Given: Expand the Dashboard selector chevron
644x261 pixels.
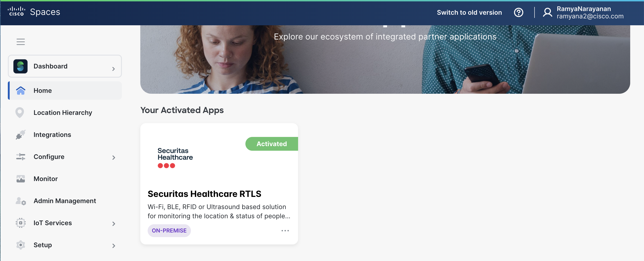Looking at the screenshot, I should 113,69.
